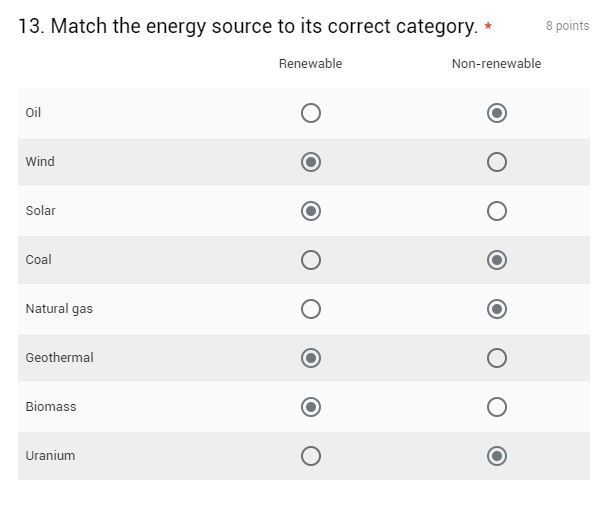Mark Wind as Renewable
607x517 pixels.
point(311,162)
